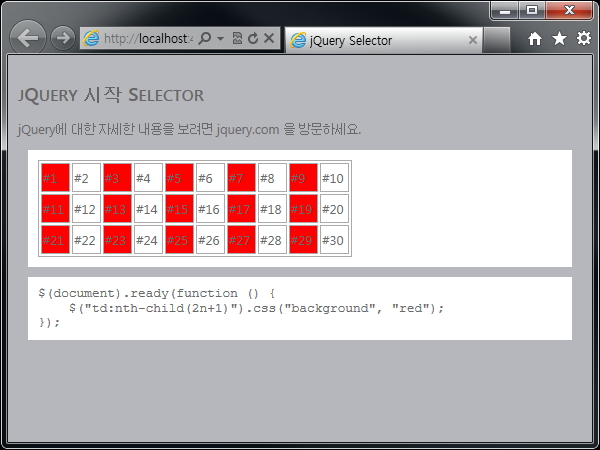Open Favorites with the star icon
This screenshot has height=450, width=600.
tap(559, 38)
